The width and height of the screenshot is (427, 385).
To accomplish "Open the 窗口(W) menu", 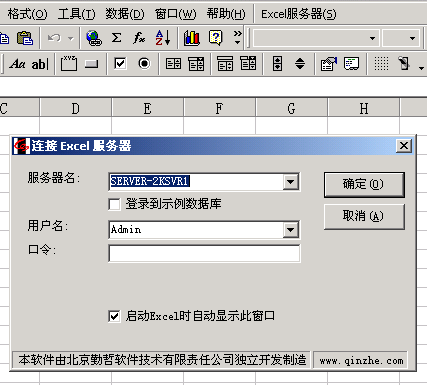I will [175, 14].
